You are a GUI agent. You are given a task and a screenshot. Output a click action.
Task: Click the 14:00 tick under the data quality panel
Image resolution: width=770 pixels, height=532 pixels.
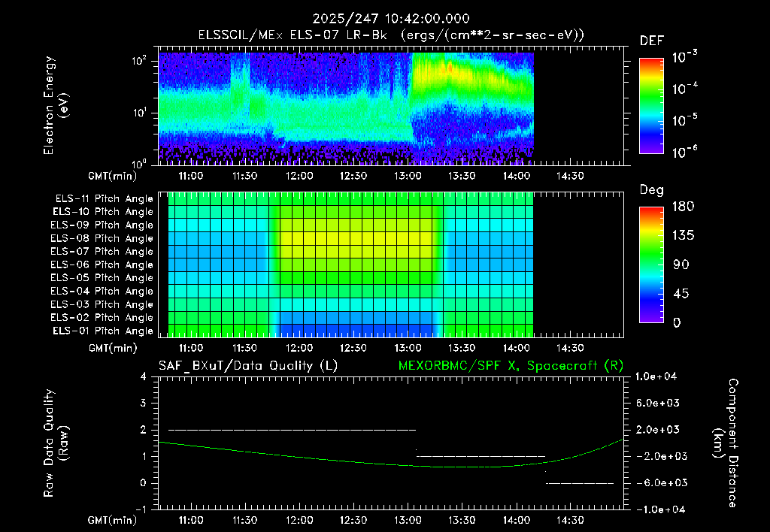tap(516, 520)
